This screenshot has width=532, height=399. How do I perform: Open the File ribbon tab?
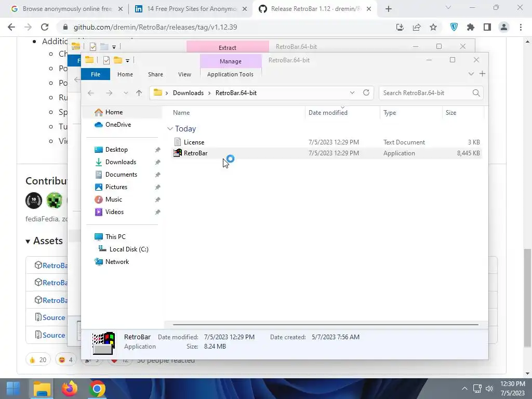click(96, 74)
